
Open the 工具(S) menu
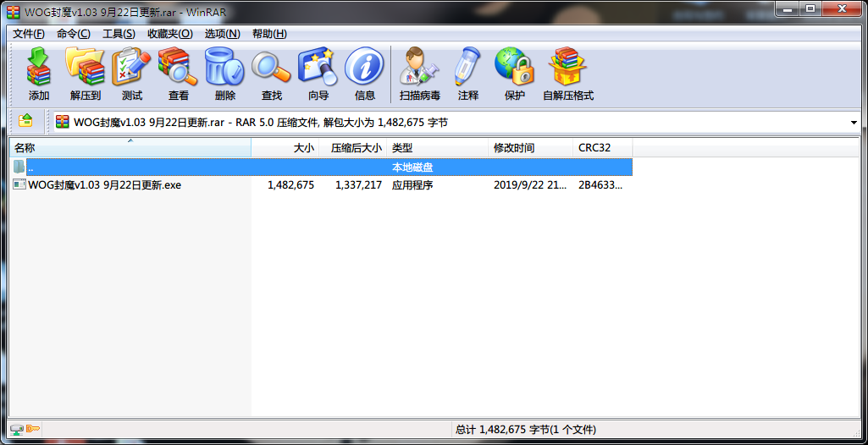(x=119, y=34)
